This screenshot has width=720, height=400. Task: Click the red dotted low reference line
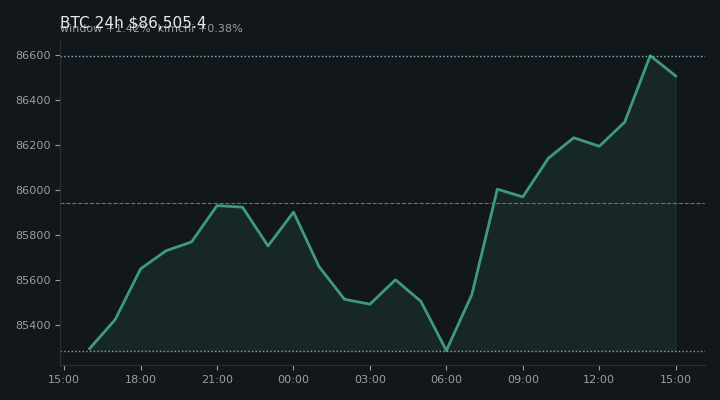[x=383, y=352]
